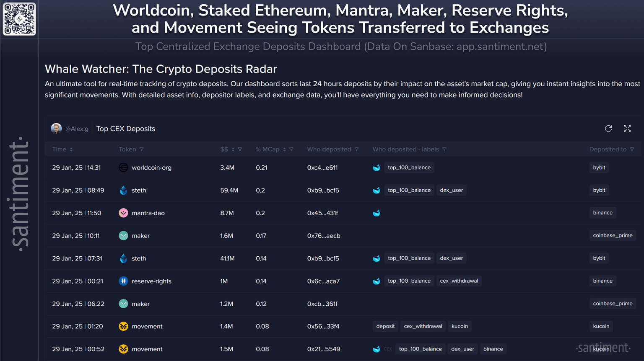Open the Token column filter
The height and width of the screenshot is (361, 644).
click(x=142, y=150)
